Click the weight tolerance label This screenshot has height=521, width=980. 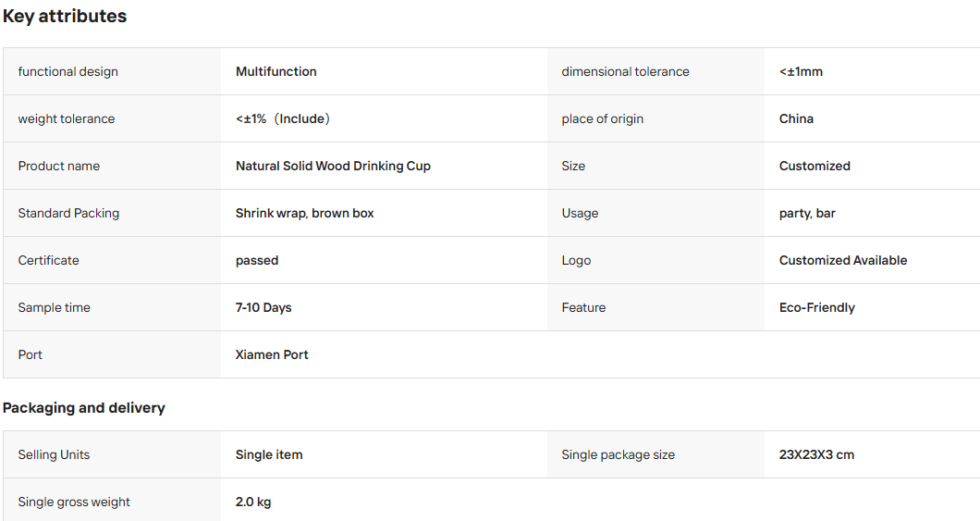click(67, 118)
